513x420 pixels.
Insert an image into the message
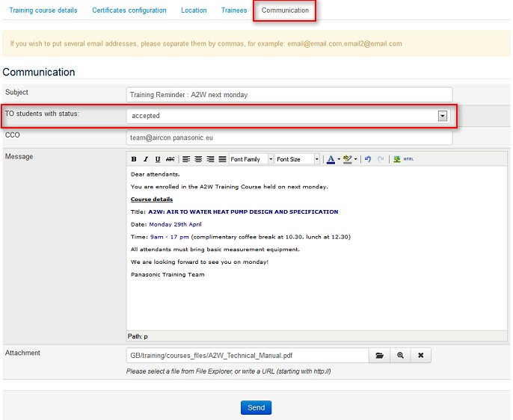(396, 159)
